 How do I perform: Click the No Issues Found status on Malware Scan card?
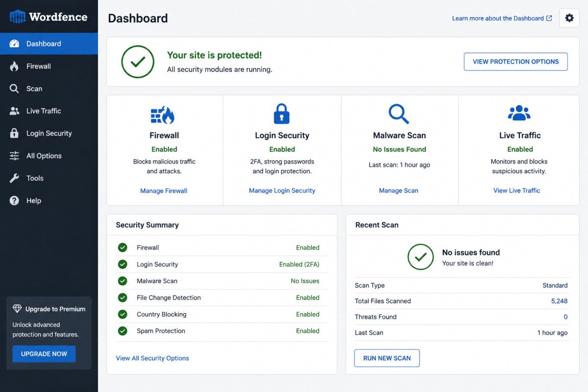click(400, 149)
